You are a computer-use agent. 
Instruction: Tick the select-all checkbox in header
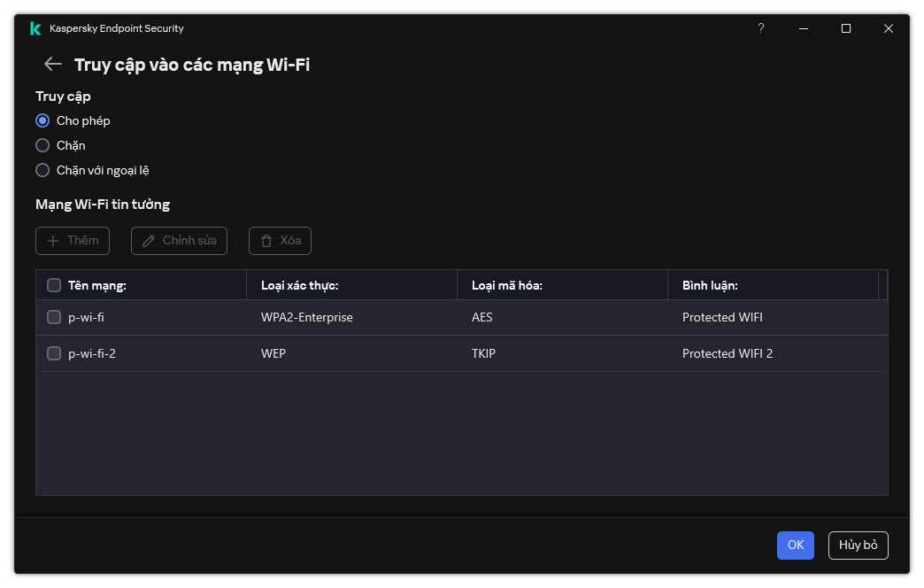[x=54, y=285]
